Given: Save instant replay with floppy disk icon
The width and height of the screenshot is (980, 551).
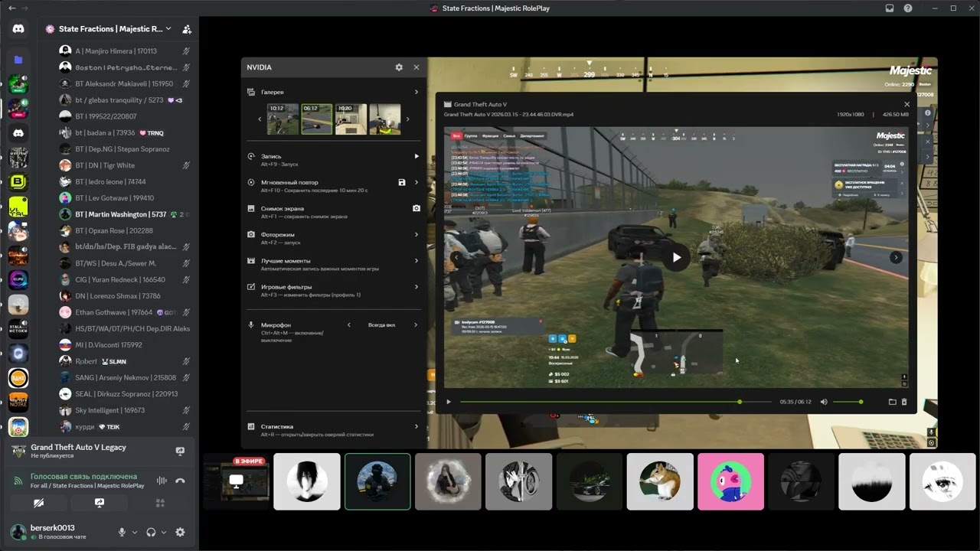Looking at the screenshot, I should click(402, 182).
